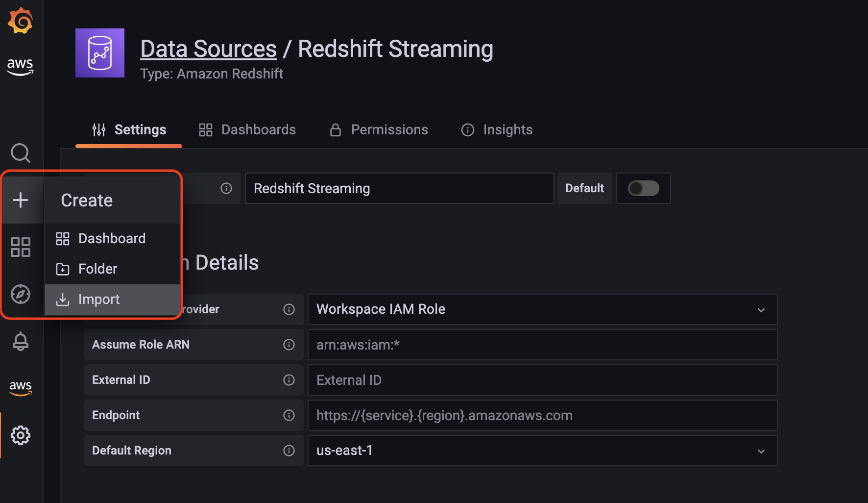The image size is (868, 503).
Task: Click the Endpoint field label
Action: [116, 415]
